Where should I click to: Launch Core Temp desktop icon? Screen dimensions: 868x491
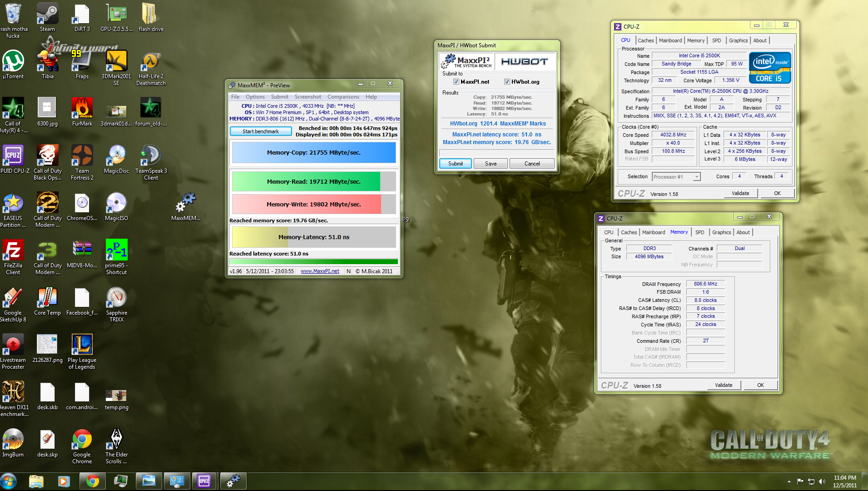click(47, 301)
